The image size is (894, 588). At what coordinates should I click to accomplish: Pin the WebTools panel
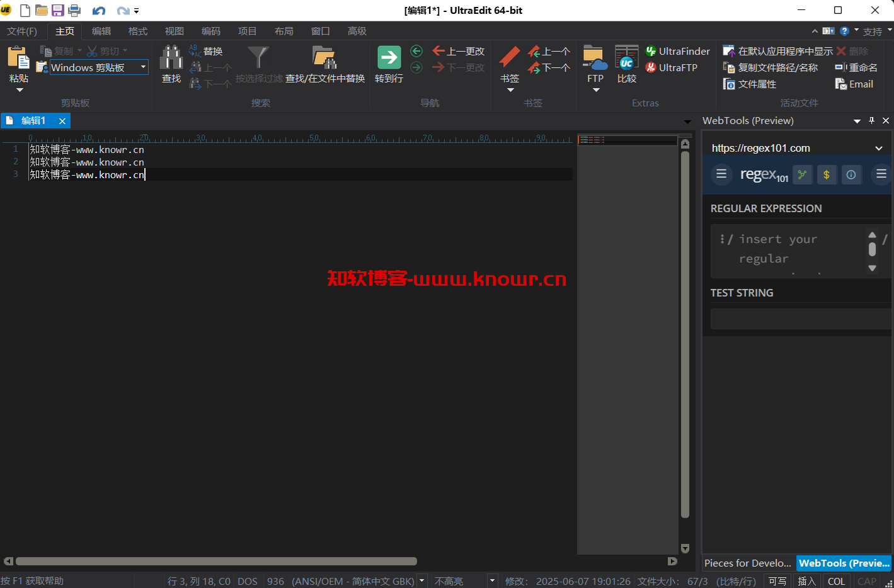pos(872,120)
